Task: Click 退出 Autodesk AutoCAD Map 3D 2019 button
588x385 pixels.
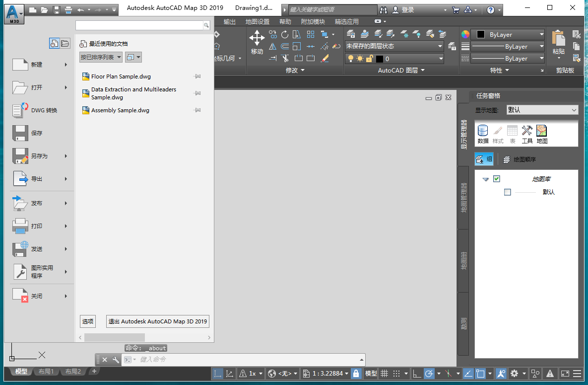Action: tap(157, 321)
